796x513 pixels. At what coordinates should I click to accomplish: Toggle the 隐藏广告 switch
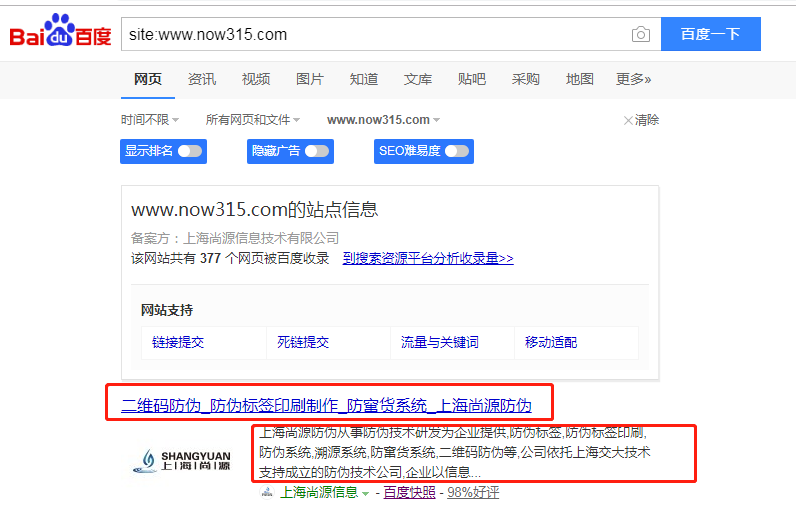coord(317,151)
